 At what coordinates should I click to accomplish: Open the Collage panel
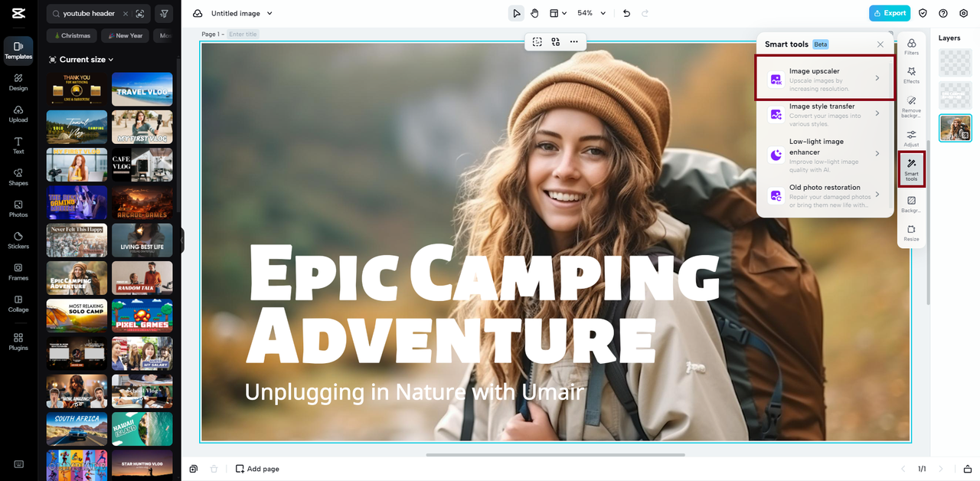(18, 304)
